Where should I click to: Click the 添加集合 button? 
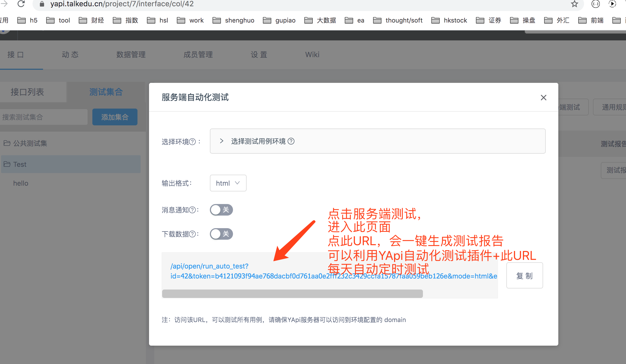click(115, 117)
